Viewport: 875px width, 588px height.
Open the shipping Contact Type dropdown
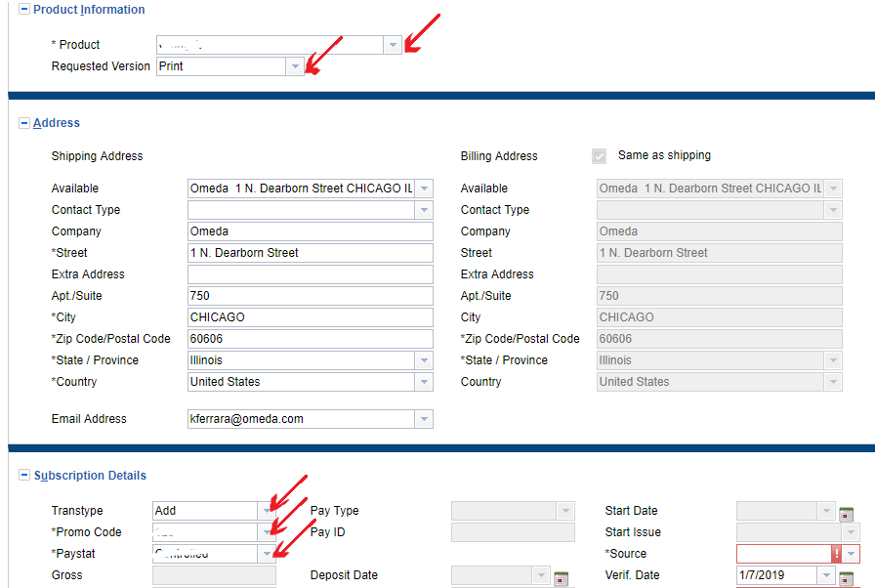(x=423, y=210)
